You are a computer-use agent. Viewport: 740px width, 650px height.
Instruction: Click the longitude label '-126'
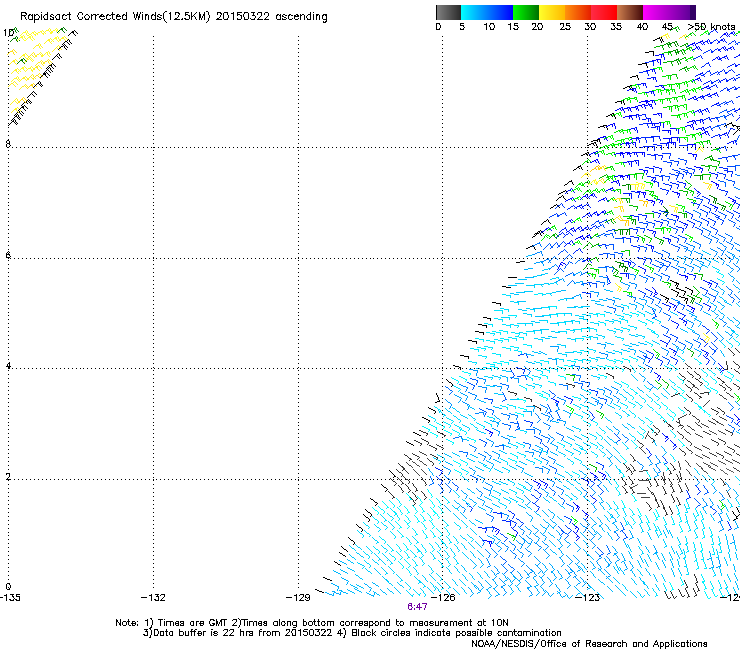click(443, 598)
